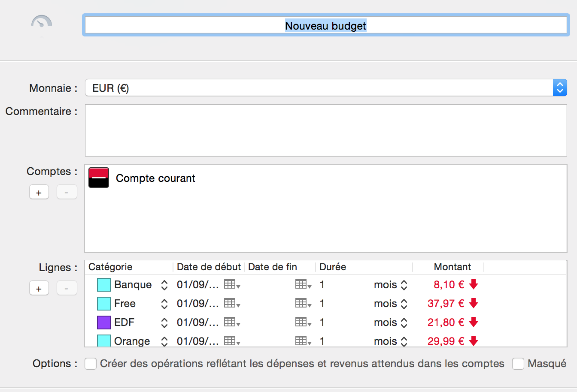Image resolution: width=577 pixels, height=392 pixels.
Task: Sort lines by Date de fin header
Action: [280, 267]
